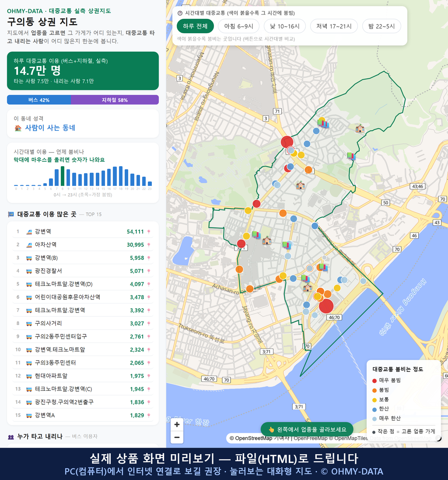Click the 붐빔 orange legend swatch

tap(374, 390)
